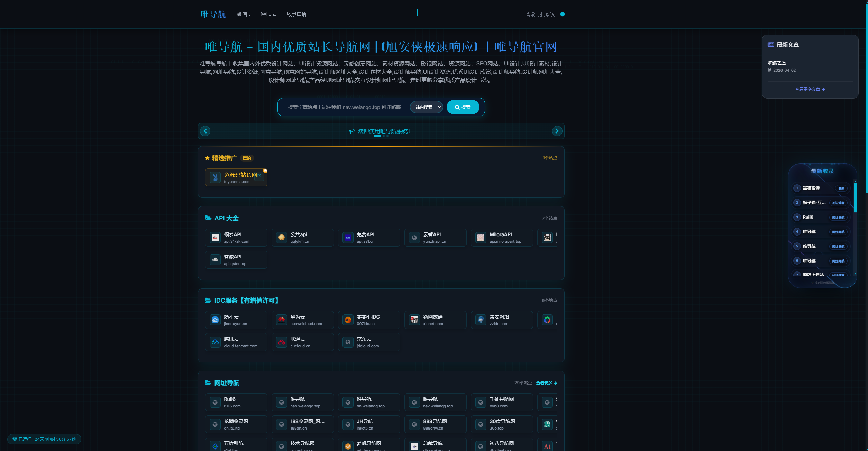The width and height of the screenshot is (868, 451).
Task: Click the 华为云 Huawei logo icon
Action: pyautogui.click(x=282, y=320)
